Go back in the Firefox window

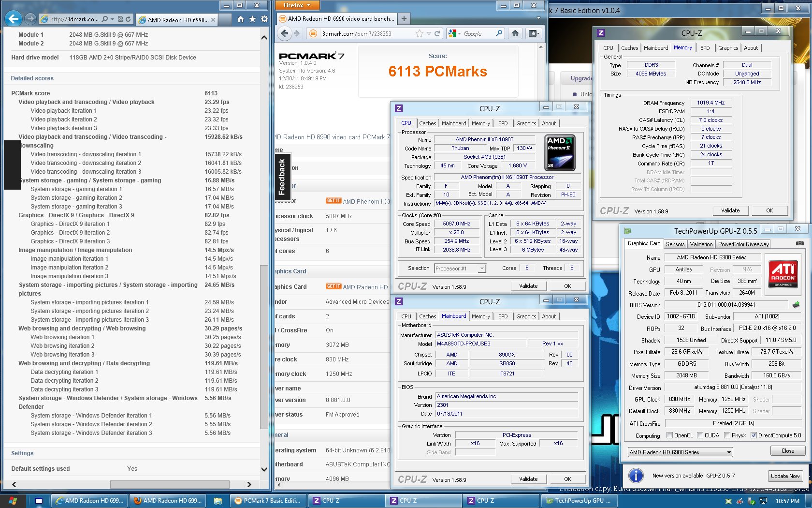(285, 33)
